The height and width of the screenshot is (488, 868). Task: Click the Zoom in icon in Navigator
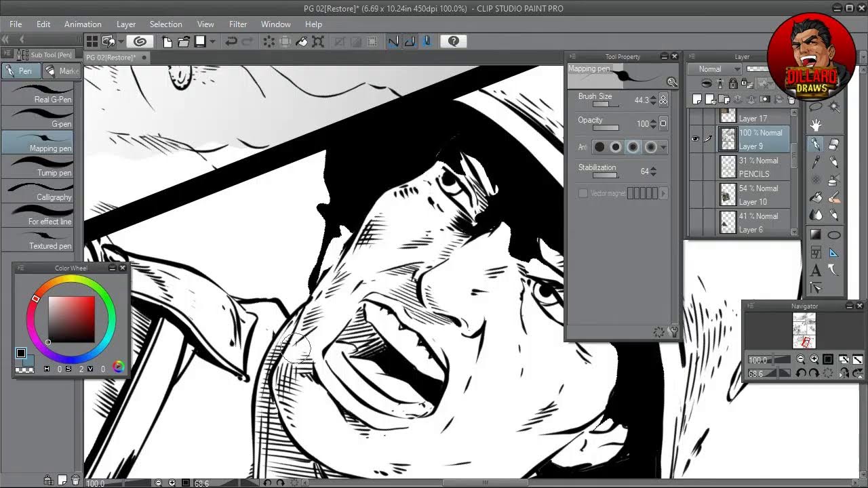click(814, 360)
